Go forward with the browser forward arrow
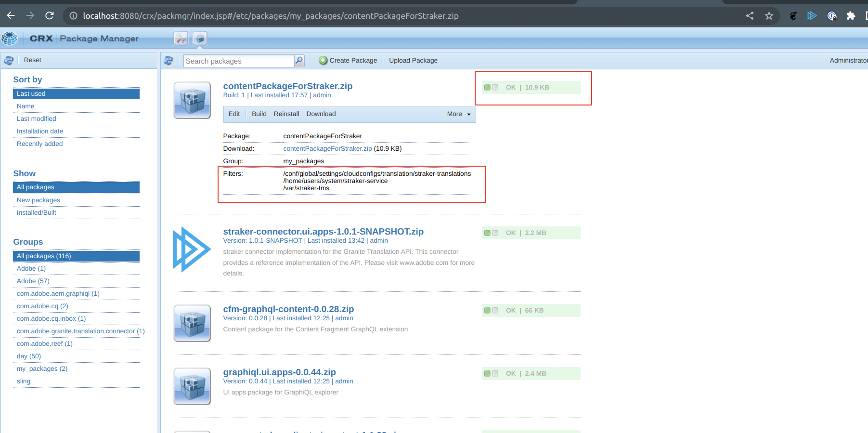 tap(30, 16)
